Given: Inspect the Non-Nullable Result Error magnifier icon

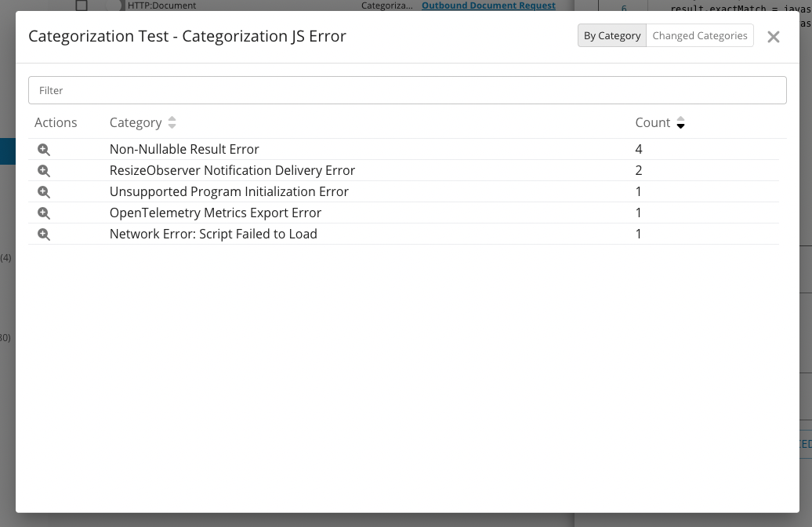Looking at the screenshot, I should point(44,149).
